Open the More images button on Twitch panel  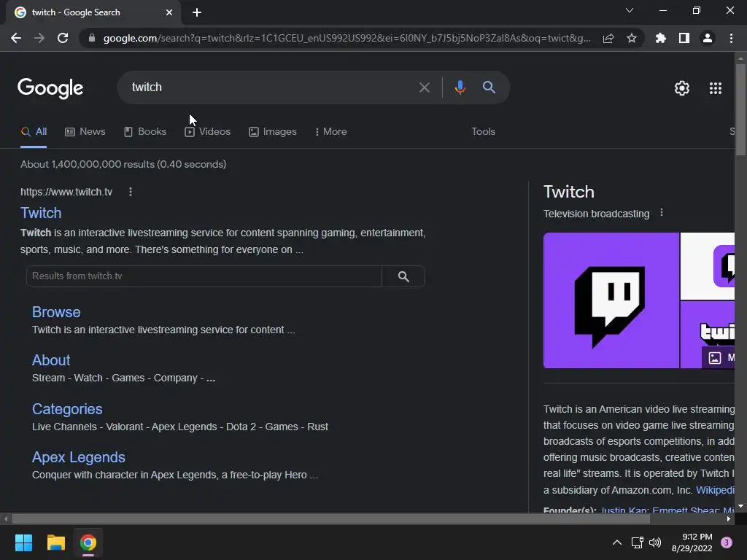[719, 357]
